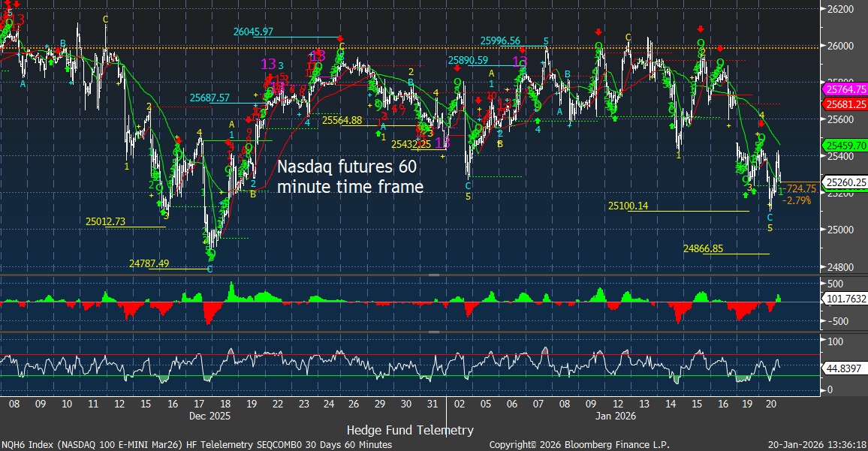Click the NQH6 Index ticker description footer
This screenshot has height=451, width=868.
[197, 445]
